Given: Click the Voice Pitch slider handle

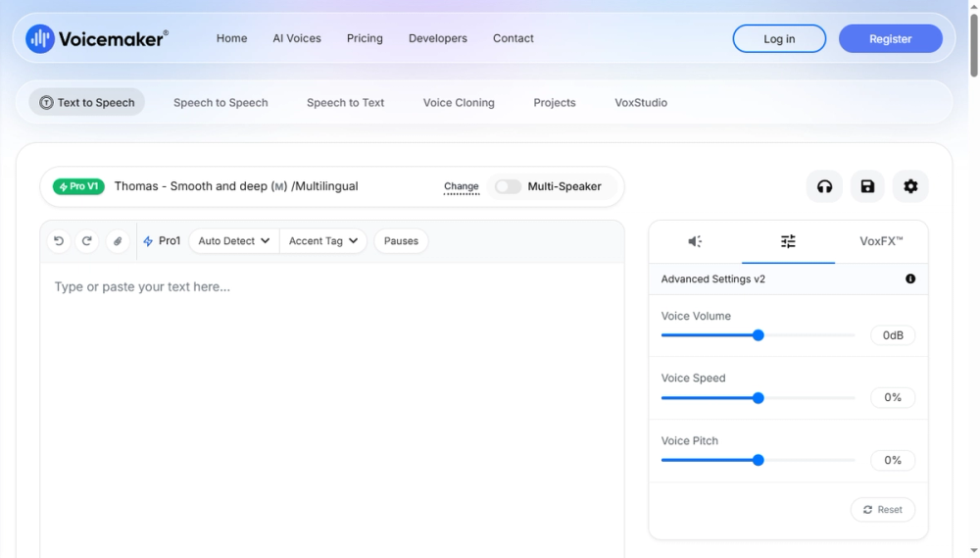Looking at the screenshot, I should pos(759,460).
